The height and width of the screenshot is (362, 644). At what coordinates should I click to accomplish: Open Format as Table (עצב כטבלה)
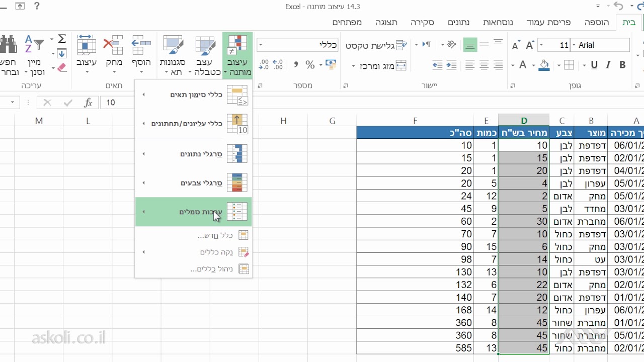(205, 55)
